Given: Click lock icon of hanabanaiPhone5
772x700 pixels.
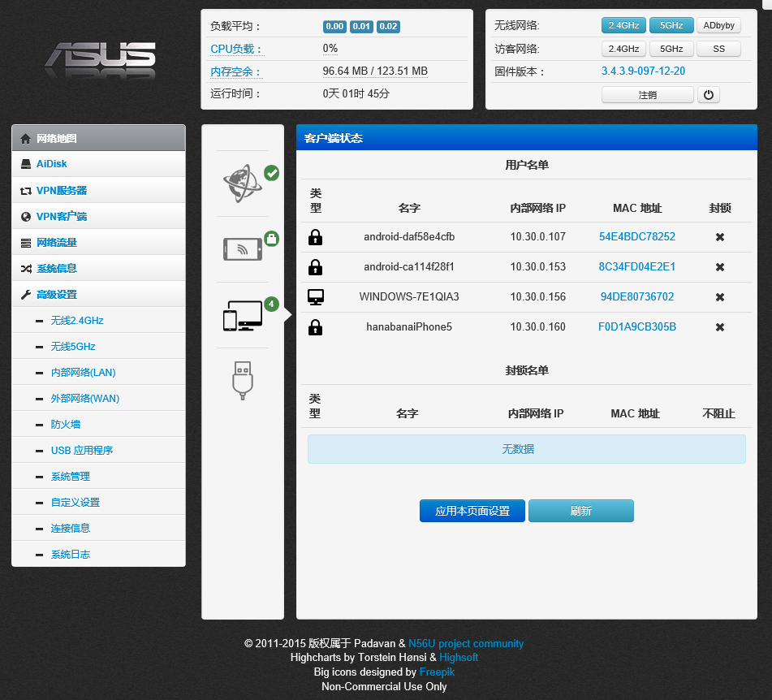Looking at the screenshot, I should click(315, 327).
